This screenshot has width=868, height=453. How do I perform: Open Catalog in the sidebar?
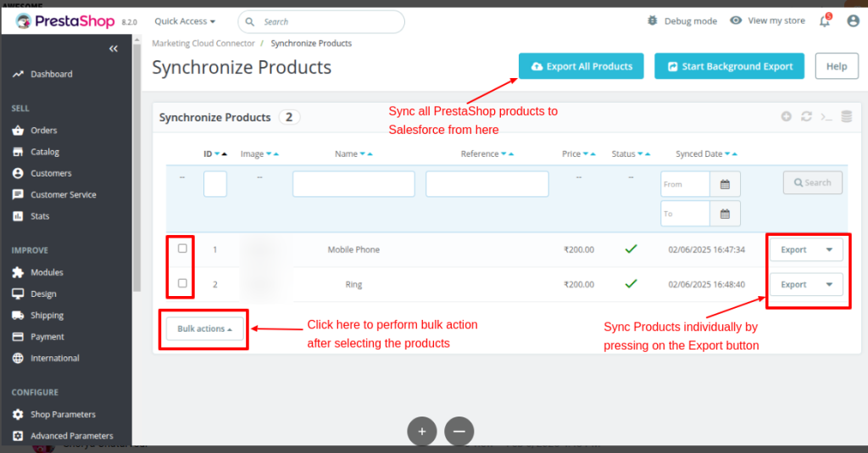click(45, 152)
